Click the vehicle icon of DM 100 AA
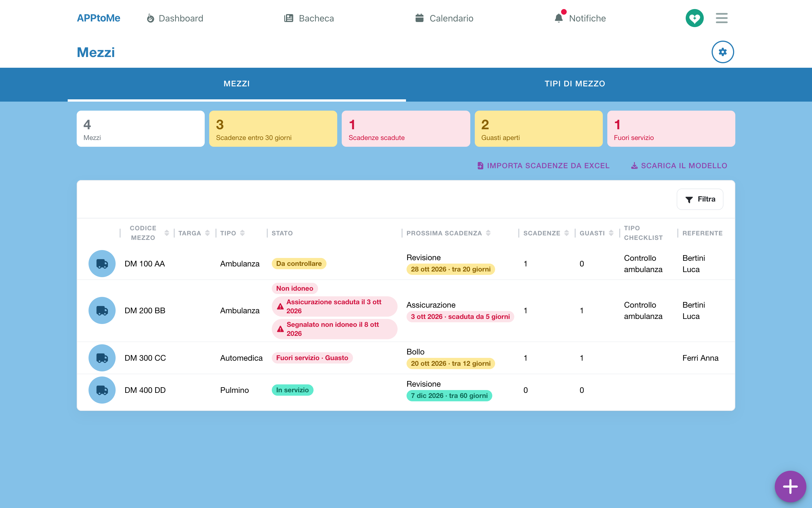The width and height of the screenshot is (812, 508). pos(102,264)
